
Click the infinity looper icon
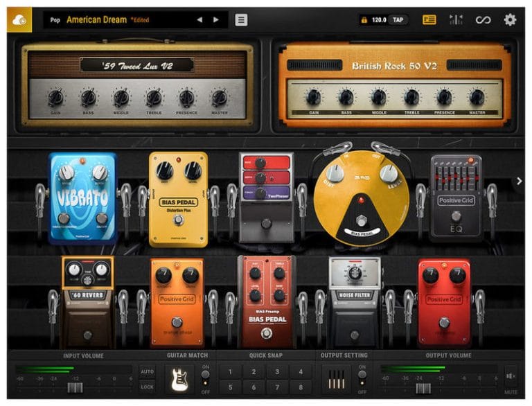click(483, 20)
